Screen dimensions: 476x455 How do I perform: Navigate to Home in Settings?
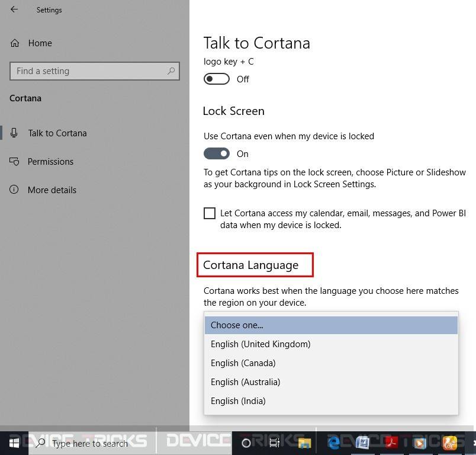coord(40,43)
